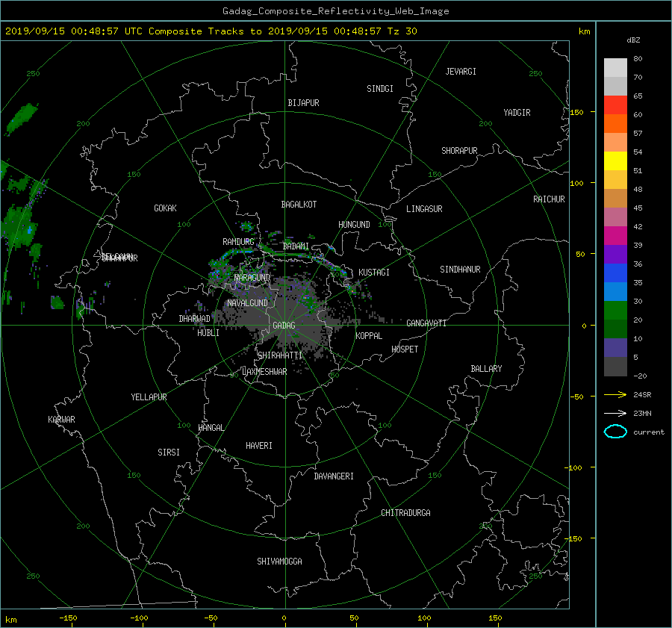Click the SINDGI label
Viewport: 672px width, 628px height.
click(380, 89)
